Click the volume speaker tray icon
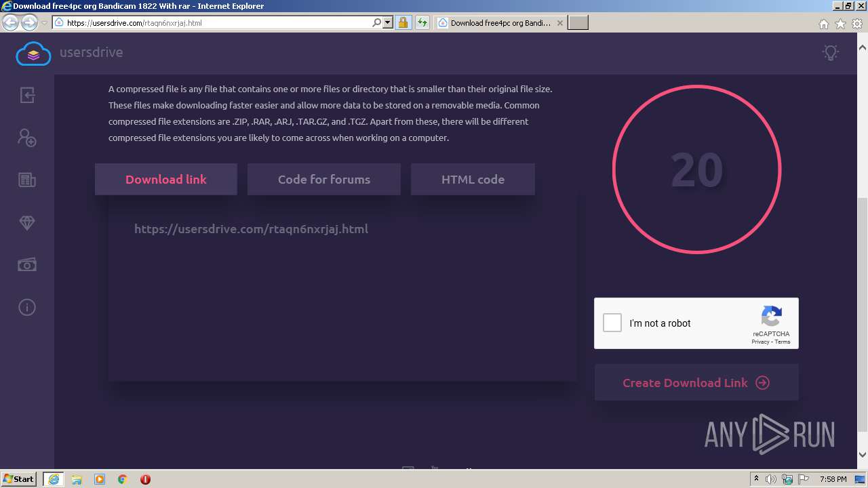Viewport: 868px width, 488px height. (x=771, y=479)
